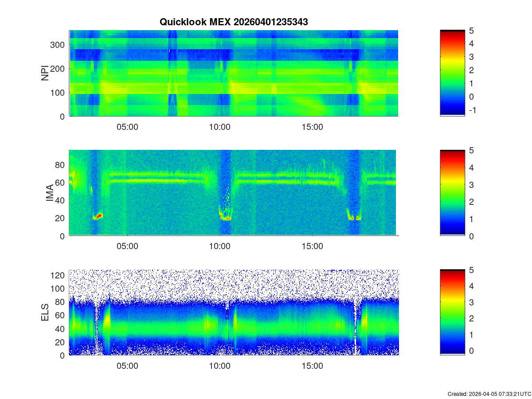Click the 15:00 tick under the IMA panel
This screenshot has width=532, height=399.
[x=312, y=246]
